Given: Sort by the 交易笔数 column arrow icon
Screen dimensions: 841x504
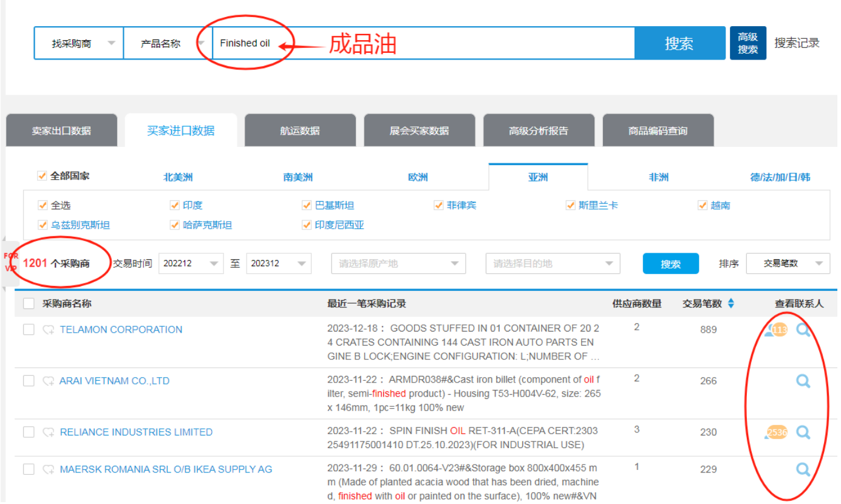Looking at the screenshot, I should click(x=730, y=304).
